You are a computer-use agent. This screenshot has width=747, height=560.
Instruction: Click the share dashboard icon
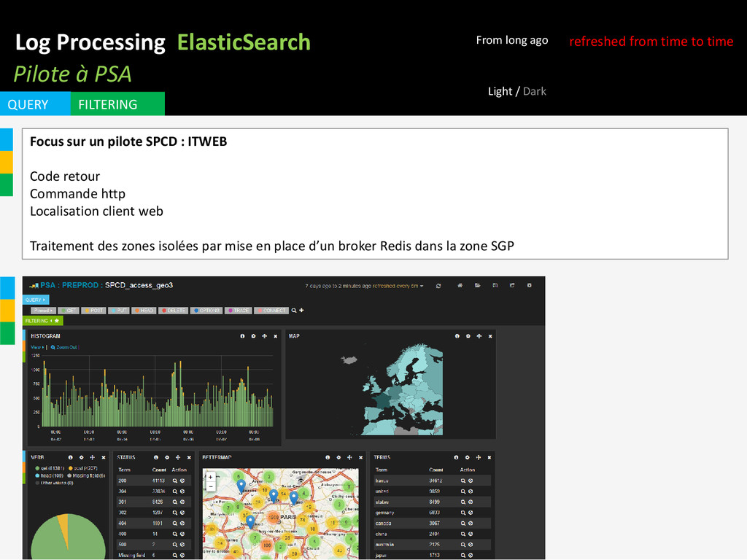click(x=512, y=285)
